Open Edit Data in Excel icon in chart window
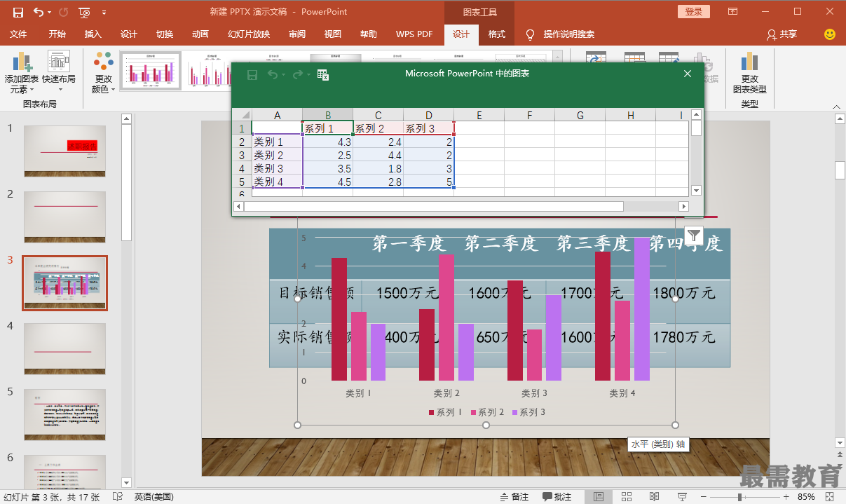The image size is (846, 504). [323, 74]
